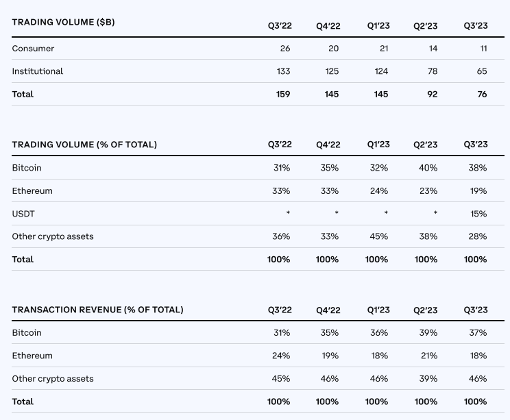The width and height of the screenshot is (510, 420).
Task: Click Bitcoin trading volume 40% for Q2'23
Action: 428,168
